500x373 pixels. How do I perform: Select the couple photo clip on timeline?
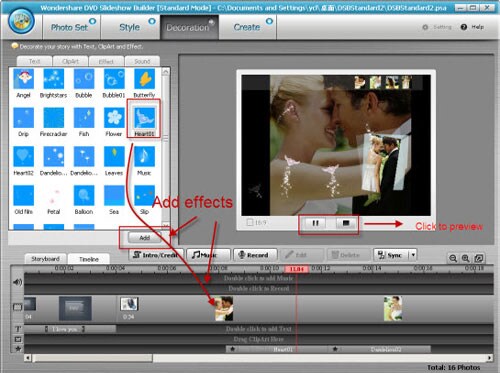click(x=224, y=308)
